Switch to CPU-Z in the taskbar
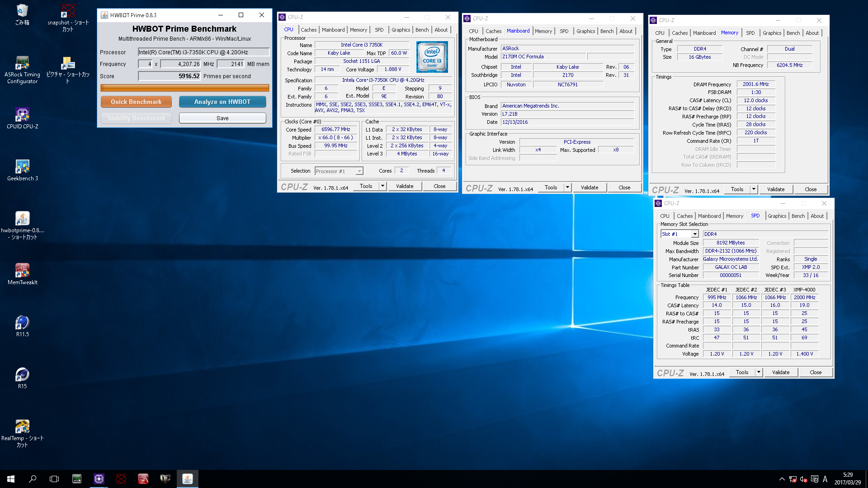Viewport: 868px width, 488px height. (99, 479)
